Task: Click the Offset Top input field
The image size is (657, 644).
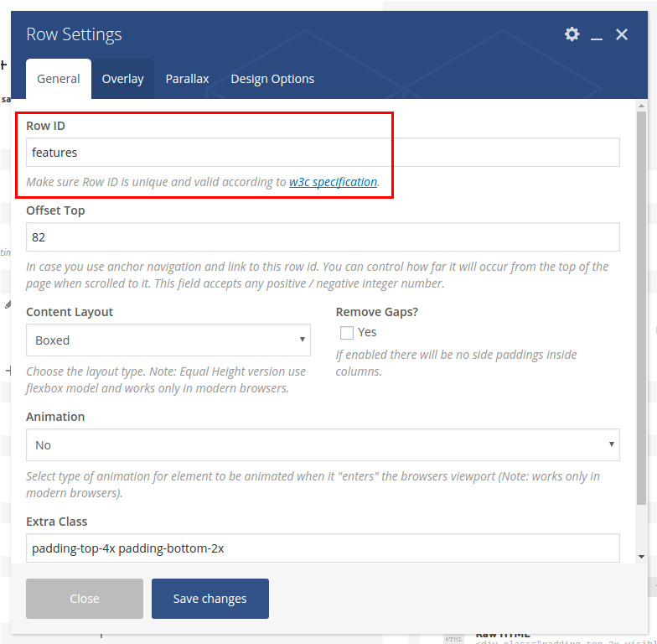Action: coord(323,236)
